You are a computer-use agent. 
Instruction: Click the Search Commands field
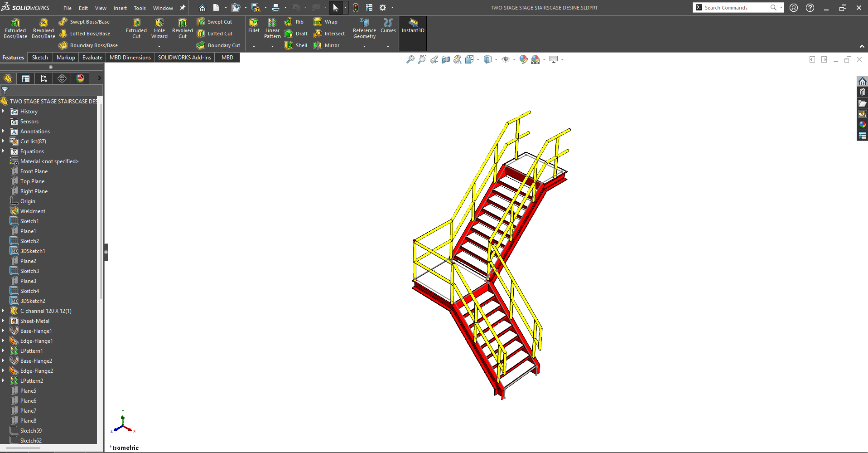point(734,8)
